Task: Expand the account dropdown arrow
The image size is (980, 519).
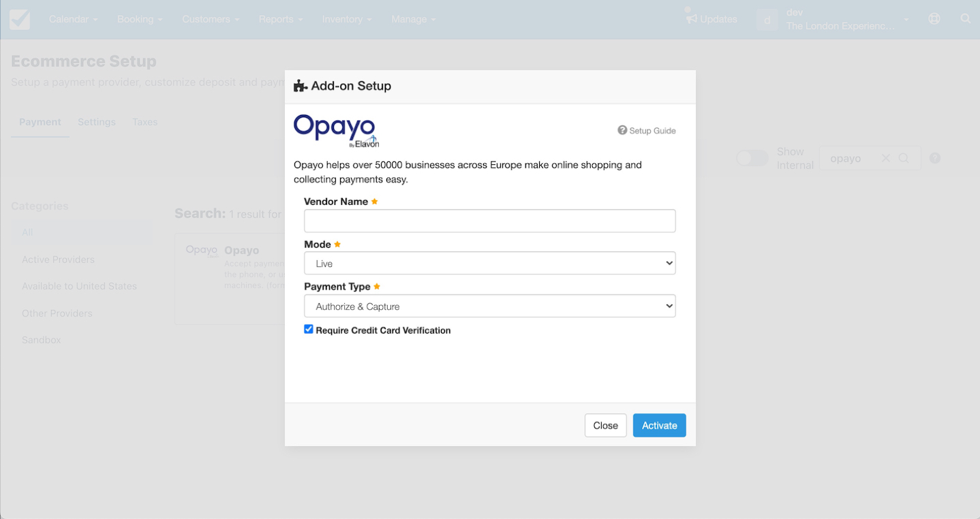Action: 906,20
